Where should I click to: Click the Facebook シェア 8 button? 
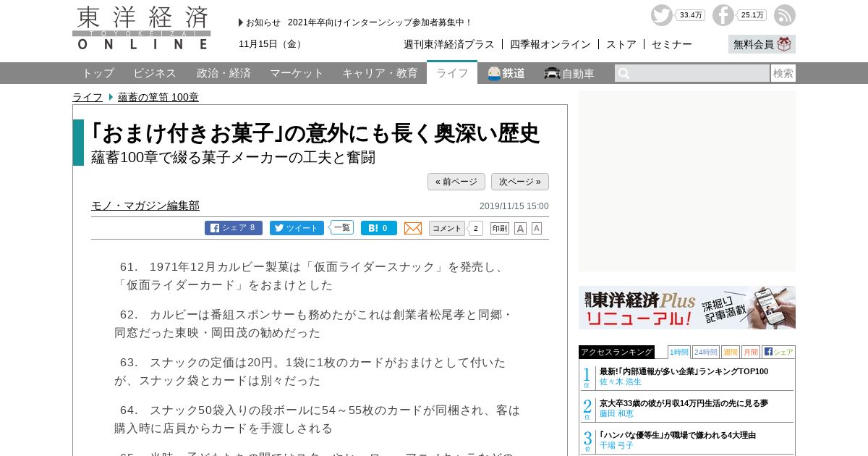pyautogui.click(x=234, y=228)
